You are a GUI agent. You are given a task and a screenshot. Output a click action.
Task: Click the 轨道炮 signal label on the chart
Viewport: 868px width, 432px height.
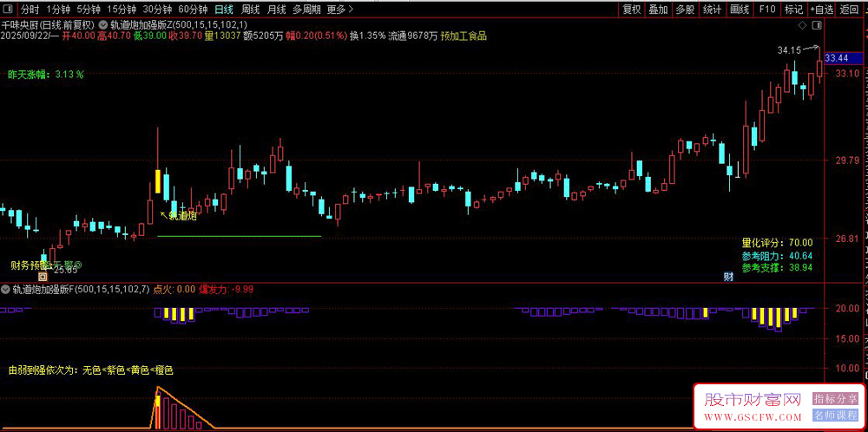click(x=182, y=216)
